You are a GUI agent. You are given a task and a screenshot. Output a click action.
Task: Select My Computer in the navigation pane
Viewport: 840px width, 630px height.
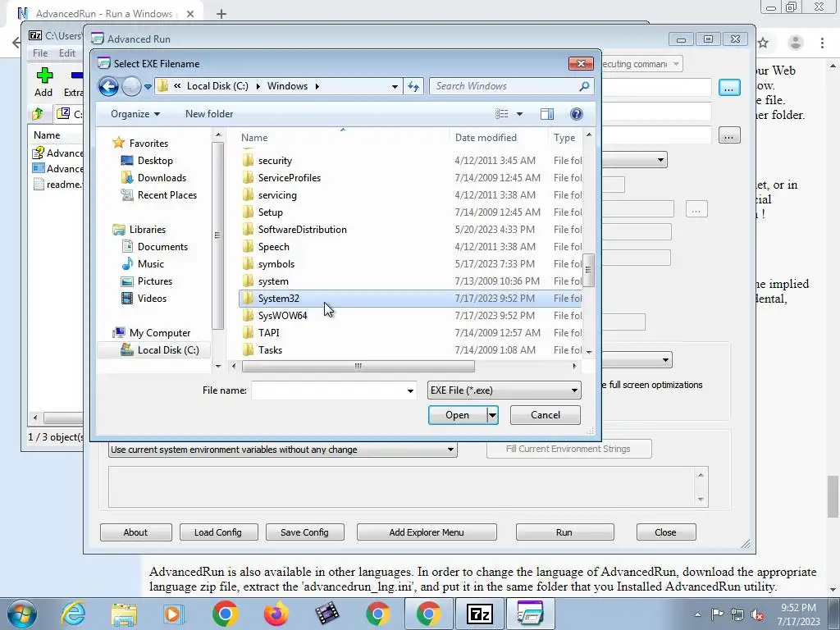click(x=160, y=333)
